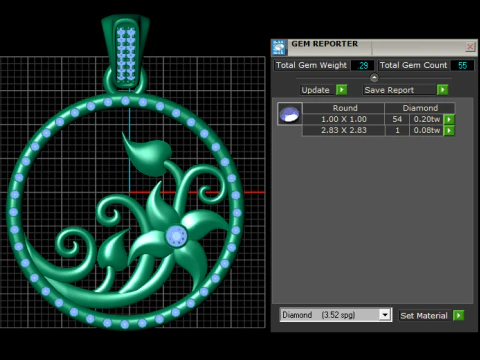This screenshot has width=480, height=360.
Task: Select the 2.83 X 2.83 size cell
Action: (344, 130)
